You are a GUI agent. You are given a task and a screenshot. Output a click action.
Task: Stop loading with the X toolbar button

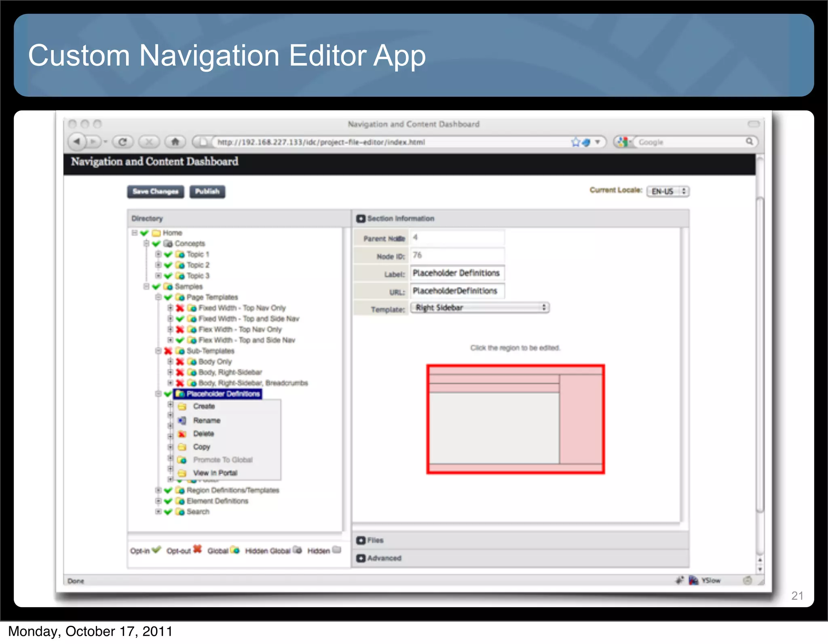point(149,141)
